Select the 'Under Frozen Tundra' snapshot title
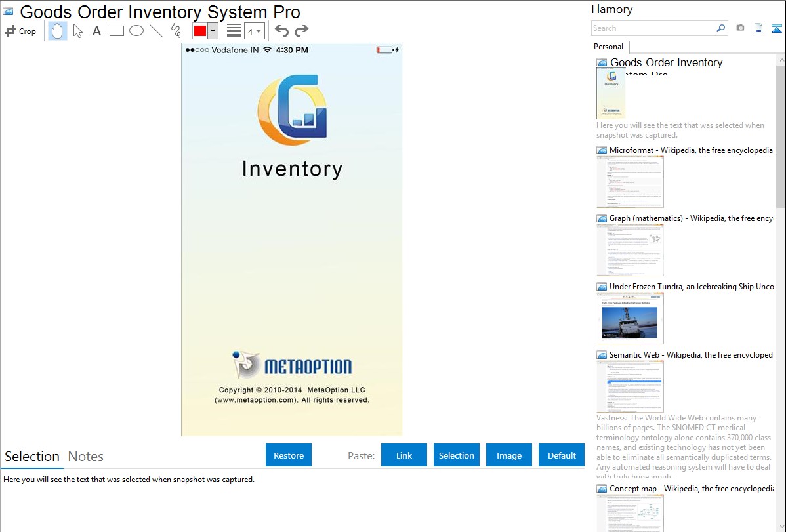This screenshot has height=532, width=786. (x=692, y=286)
